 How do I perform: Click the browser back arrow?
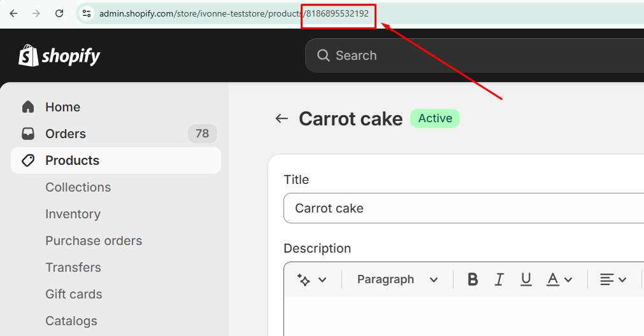tap(13, 13)
